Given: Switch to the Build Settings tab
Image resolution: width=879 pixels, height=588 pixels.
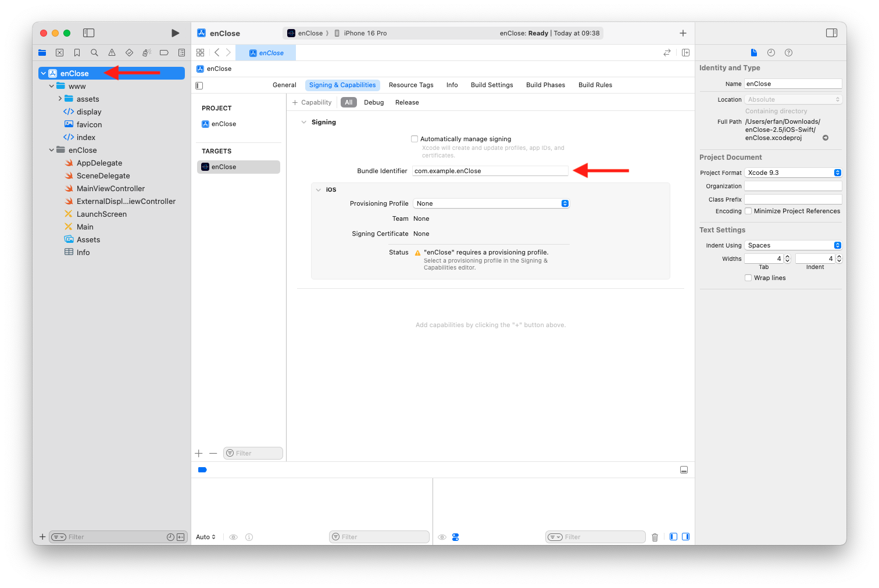Looking at the screenshot, I should point(491,85).
